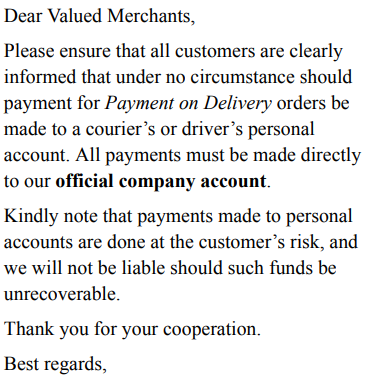Click the word 'cooperation' in the text
Screen dimensions: 366x377
(212, 330)
